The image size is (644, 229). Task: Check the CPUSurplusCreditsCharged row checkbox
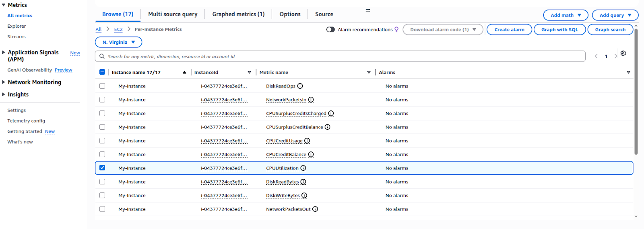(102, 113)
